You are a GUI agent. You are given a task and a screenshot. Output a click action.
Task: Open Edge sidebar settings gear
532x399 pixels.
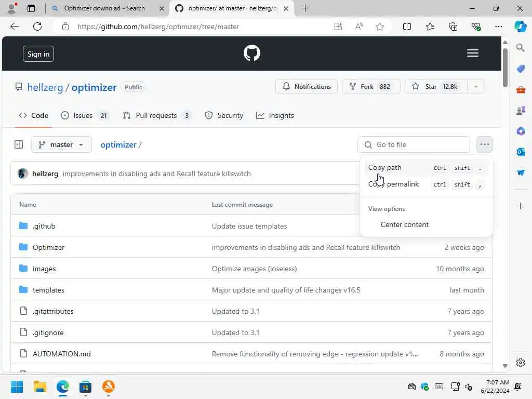tap(521, 363)
